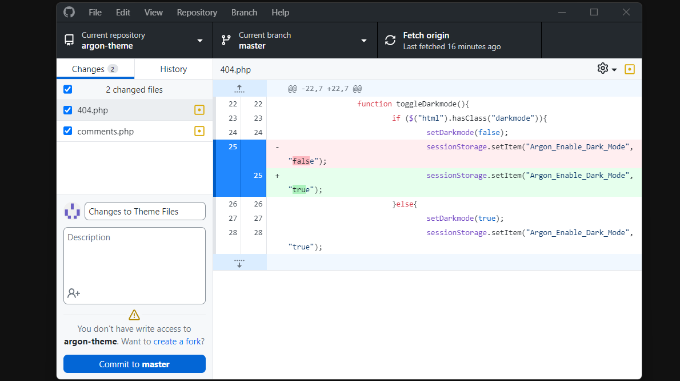Viewport: 680px width, 381px height.
Task: Click the GitHub logo icon
Action: pyautogui.click(x=69, y=12)
